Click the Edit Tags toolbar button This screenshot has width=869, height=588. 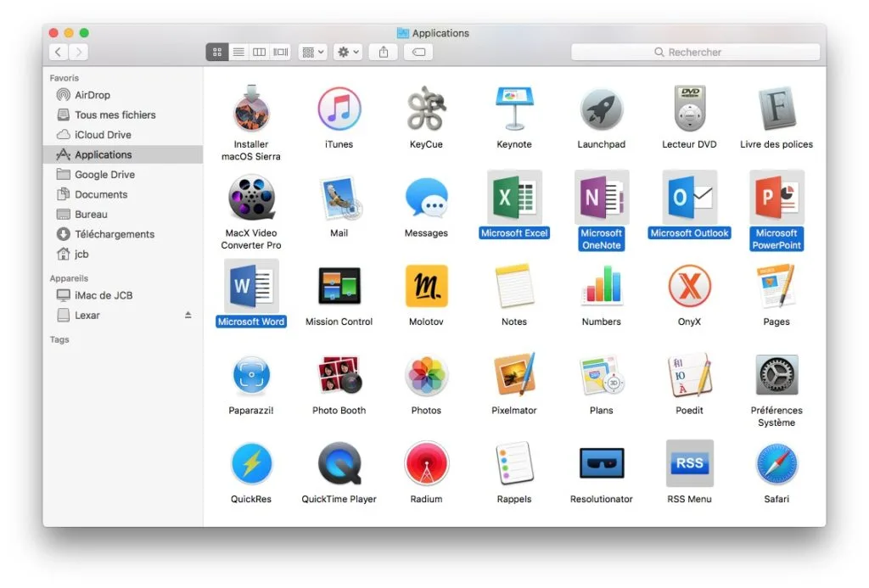pos(418,52)
